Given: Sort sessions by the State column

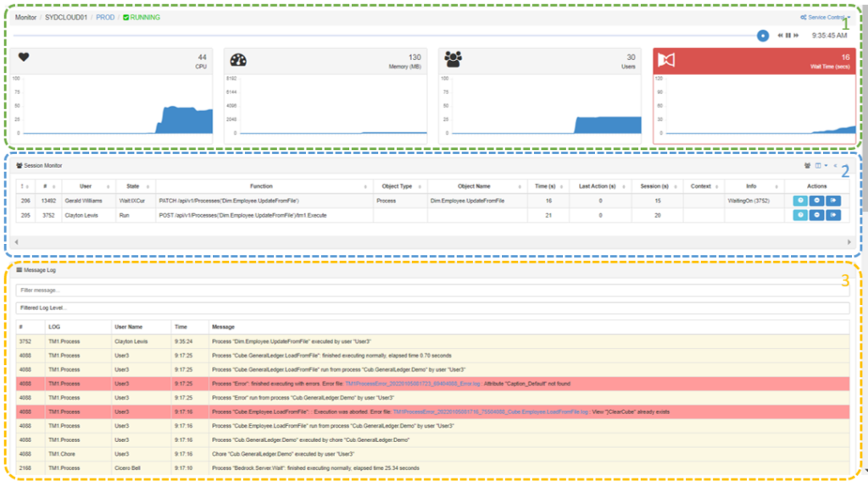Looking at the screenshot, I should 133,185.
